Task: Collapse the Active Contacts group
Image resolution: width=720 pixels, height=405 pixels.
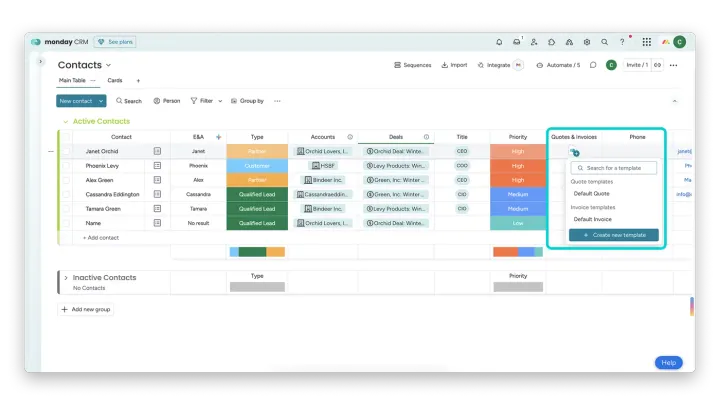Action: click(66, 122)
